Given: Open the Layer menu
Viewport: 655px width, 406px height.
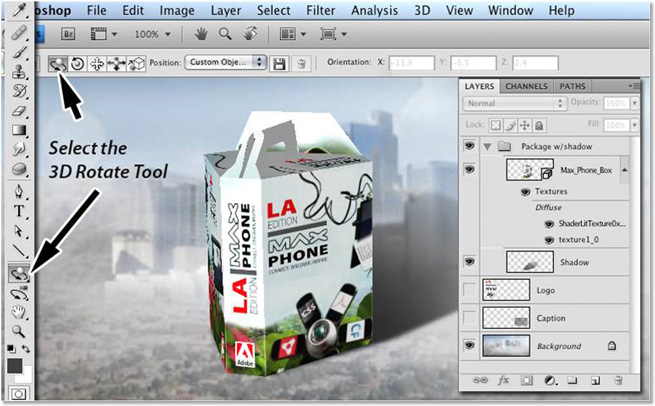Looking at the screenshot, I should click(x=226, y=10).
